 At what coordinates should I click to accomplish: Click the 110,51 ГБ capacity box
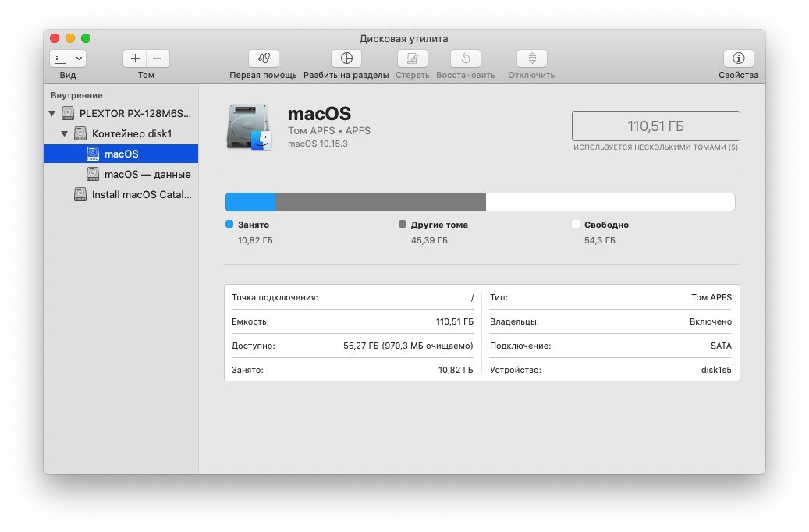[x=656, y=126]
